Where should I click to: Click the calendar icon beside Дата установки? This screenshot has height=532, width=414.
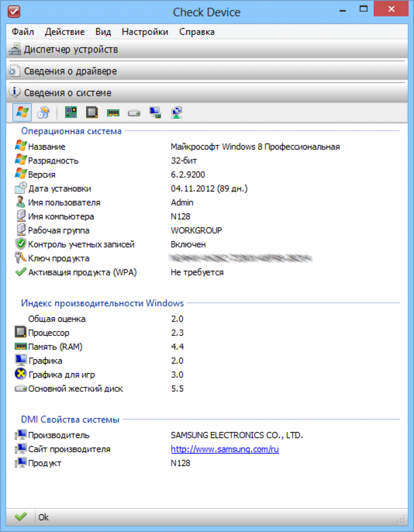(x=20, y=188)
